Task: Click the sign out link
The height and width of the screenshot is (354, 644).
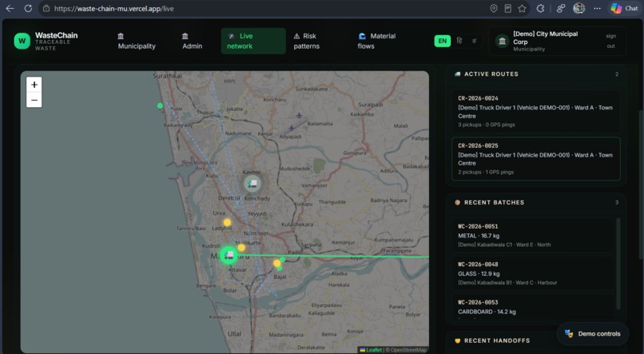Action: tap(610, 41)
